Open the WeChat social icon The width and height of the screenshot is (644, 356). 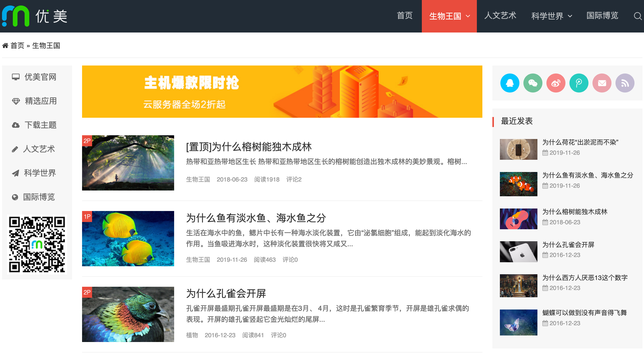[533, 83]
